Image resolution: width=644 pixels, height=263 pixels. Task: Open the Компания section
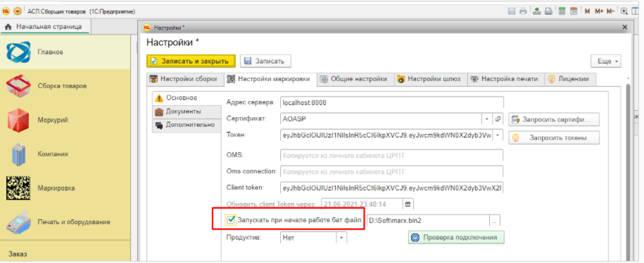pyautogui.click(x=65, y=154)
